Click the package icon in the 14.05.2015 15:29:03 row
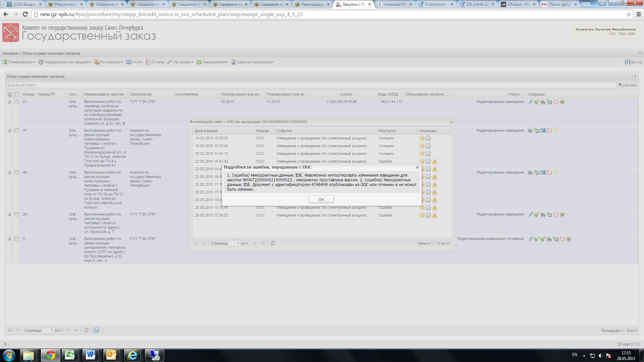The height and width of the screenshot is (362, 644). [422, 138]
